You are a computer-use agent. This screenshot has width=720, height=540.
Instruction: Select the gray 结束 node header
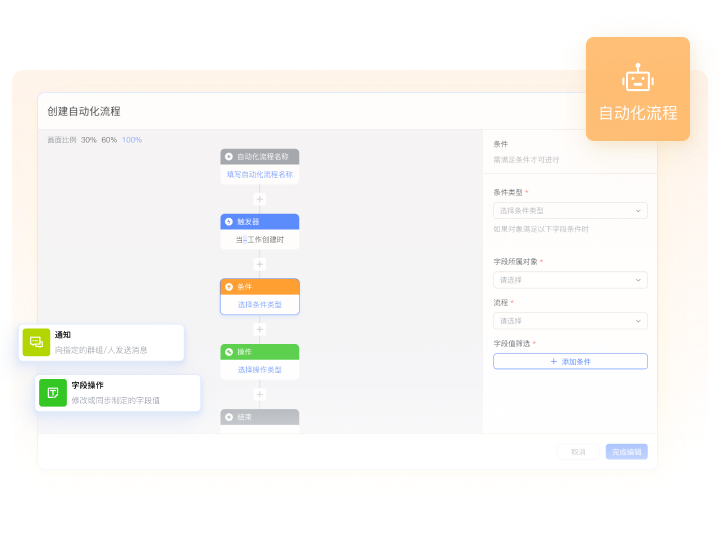tap(260, 417)
